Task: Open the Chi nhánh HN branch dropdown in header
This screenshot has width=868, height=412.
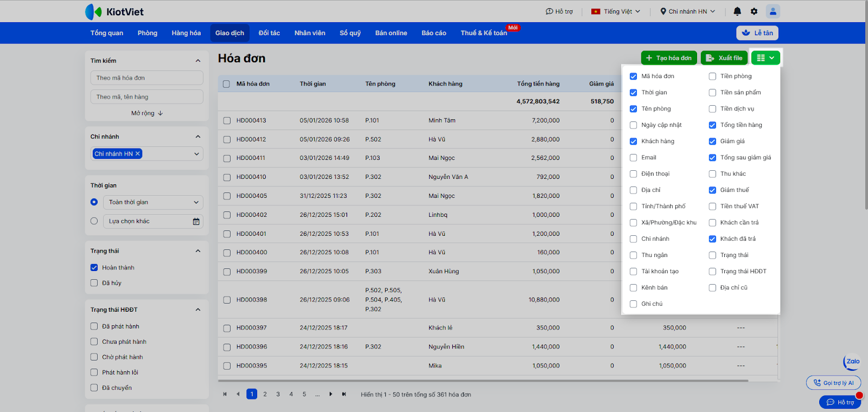Action: coord(687,11)
